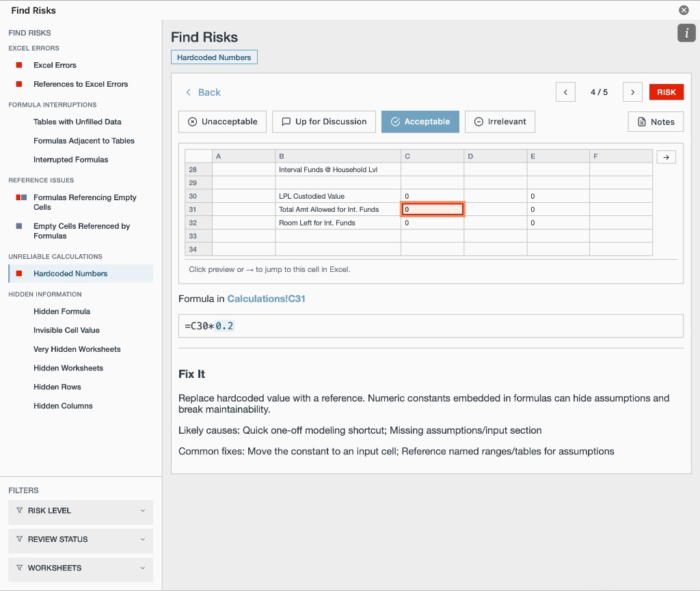Image resolution: width=700 pixels, height=591 pixels.
Task: Select References to Excel Errors
Action: coord(81,84)
